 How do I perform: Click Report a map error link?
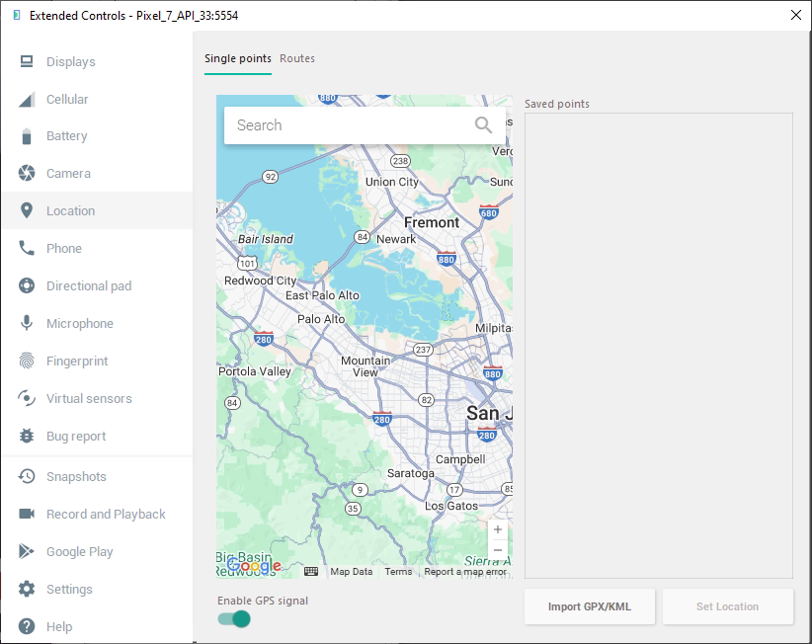[x=464, y=572]
